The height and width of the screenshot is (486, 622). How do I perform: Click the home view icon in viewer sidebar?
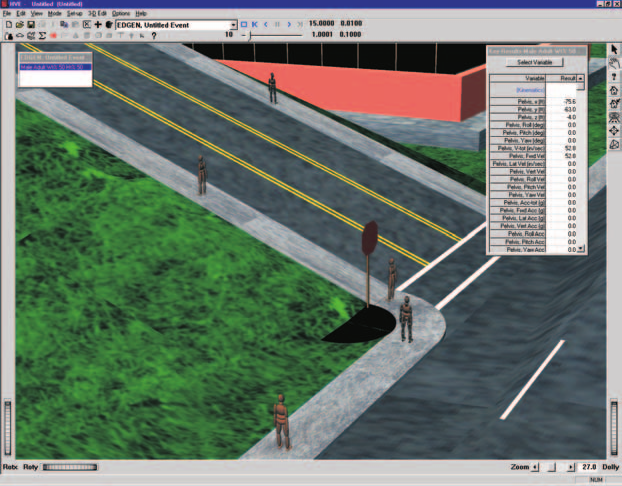[x=614, y=90]
